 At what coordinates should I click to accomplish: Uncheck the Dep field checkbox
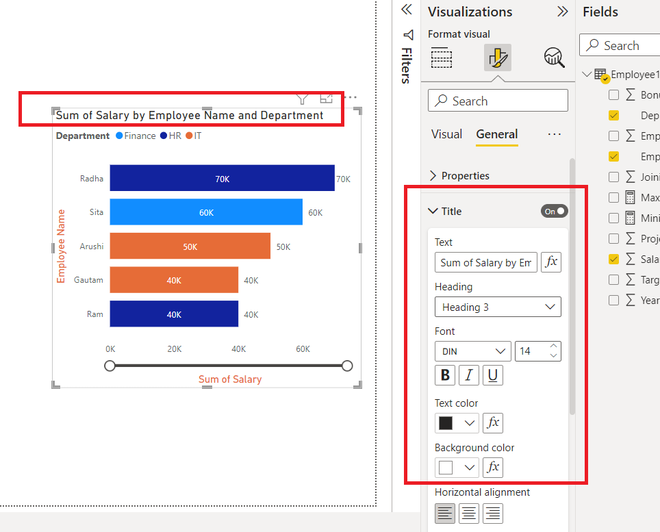[614, 115]
